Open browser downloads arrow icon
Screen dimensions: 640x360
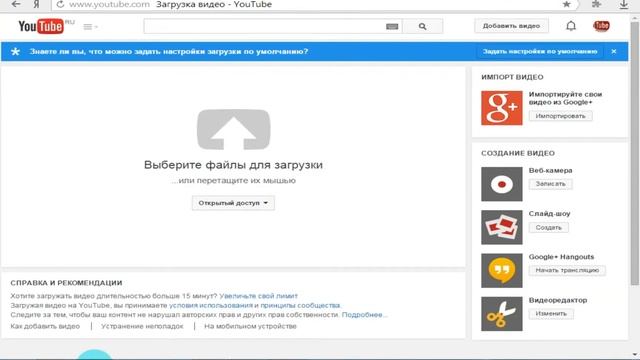click(624, 4)
